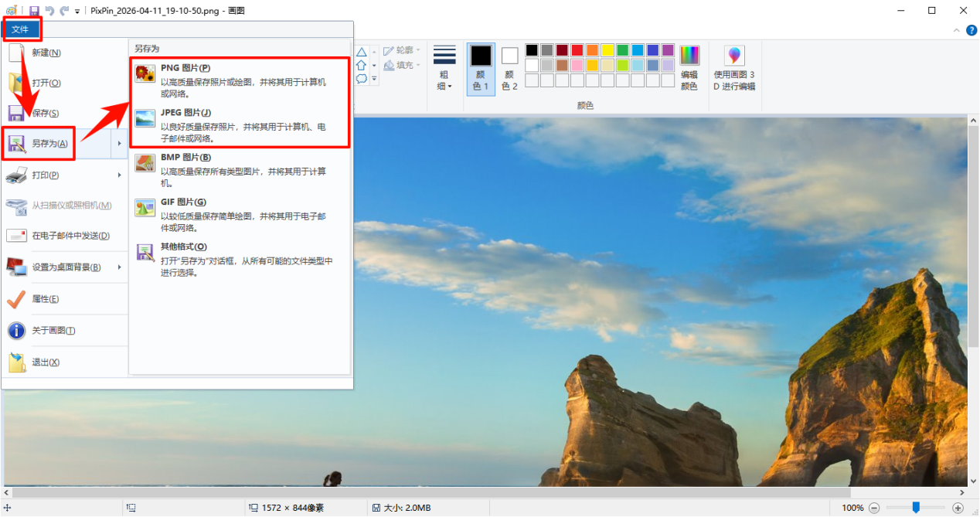Select 颜色 1 foreground color slot

(480, 70)
